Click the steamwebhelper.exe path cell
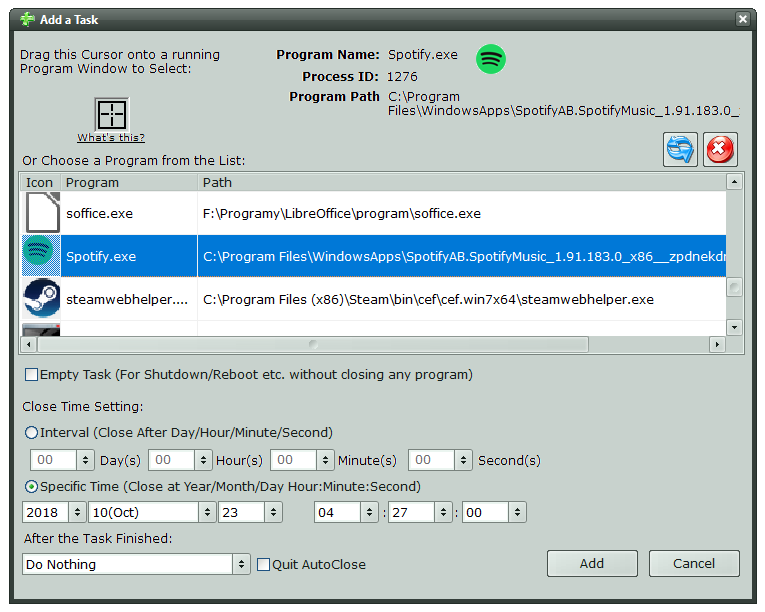Image resolution: width=765 pixels, height=612 pixels. [462, 299]
